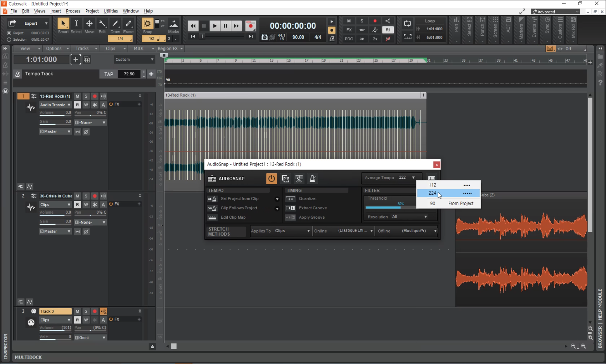
Task: Open Advanced workspace dropdown
Action: (556, 12)
